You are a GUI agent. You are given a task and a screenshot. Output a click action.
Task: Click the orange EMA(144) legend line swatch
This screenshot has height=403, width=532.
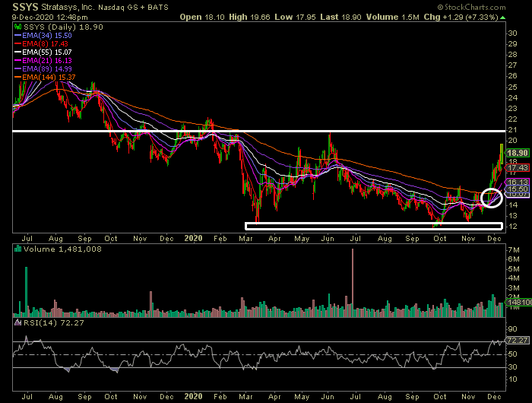[x=17, y=78]
